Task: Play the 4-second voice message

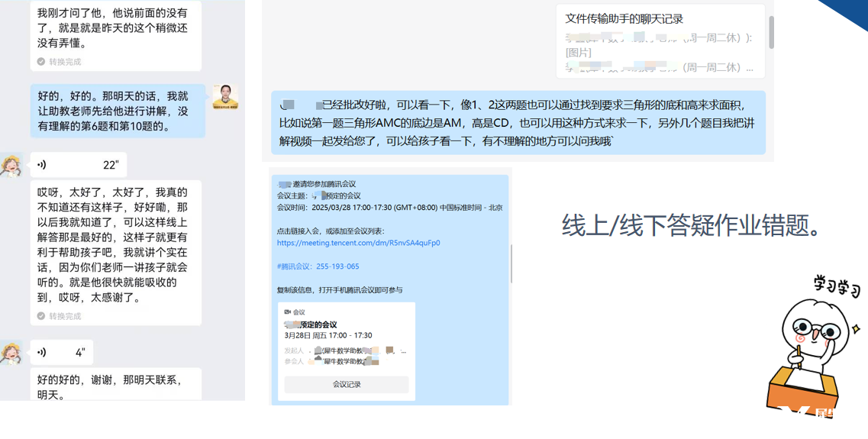Action: click(61, 353)
